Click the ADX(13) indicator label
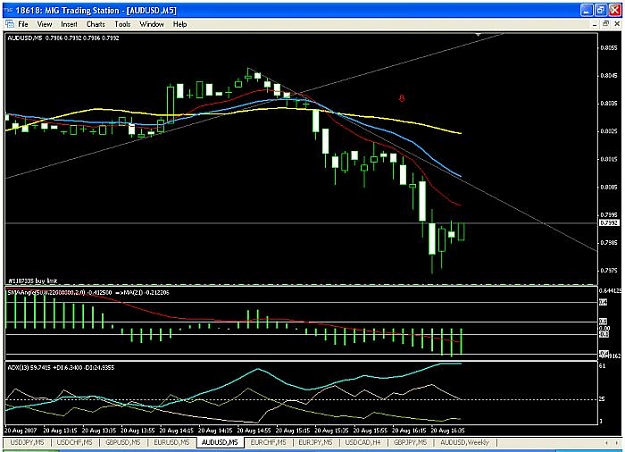625x452 pixels. tap(61, 367)
